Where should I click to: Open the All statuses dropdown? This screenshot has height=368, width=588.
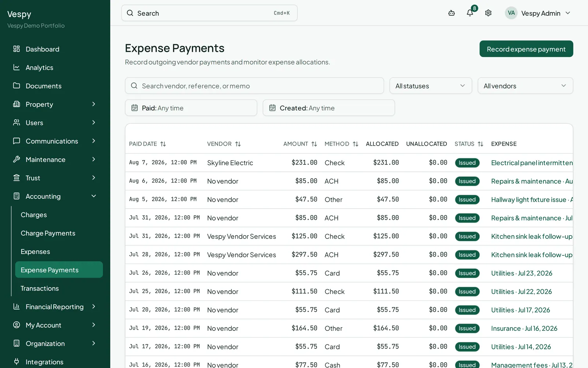click(x=431, y=86)
